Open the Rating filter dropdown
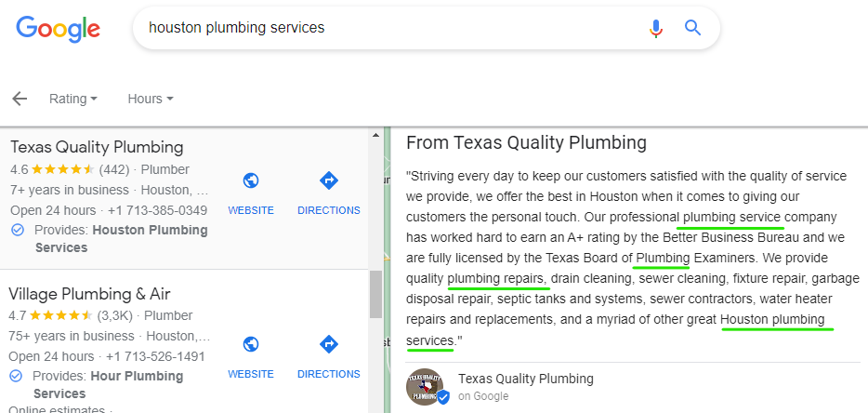868x413 pixels. click(73, 99)
